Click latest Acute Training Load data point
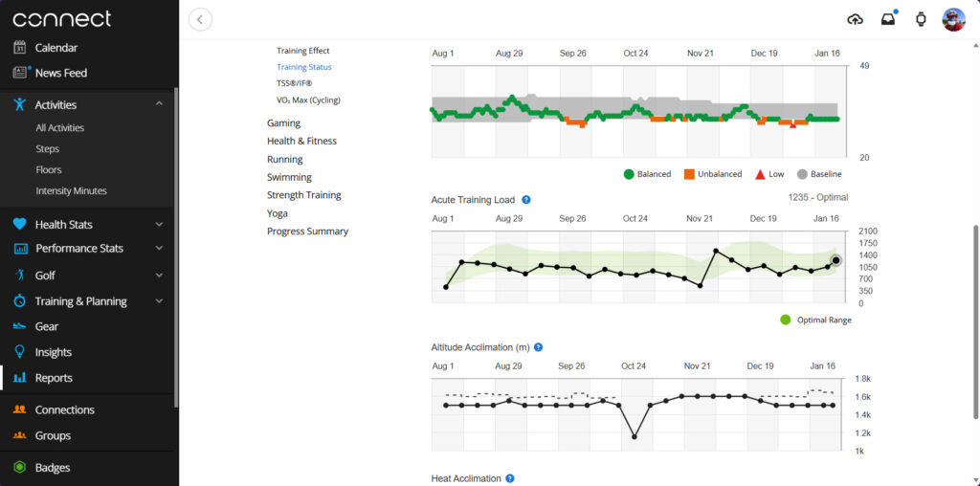Viewport: 980px width, 486px height. 835,260
